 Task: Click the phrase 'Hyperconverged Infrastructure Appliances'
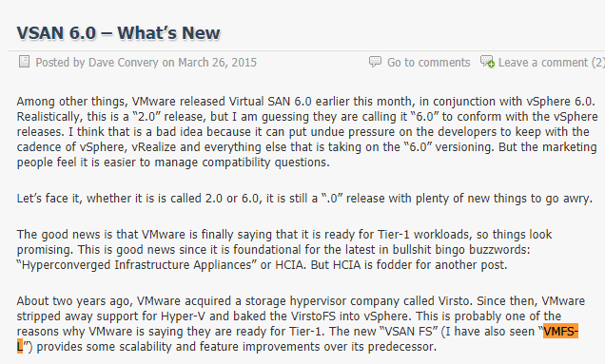pos(137,265)
